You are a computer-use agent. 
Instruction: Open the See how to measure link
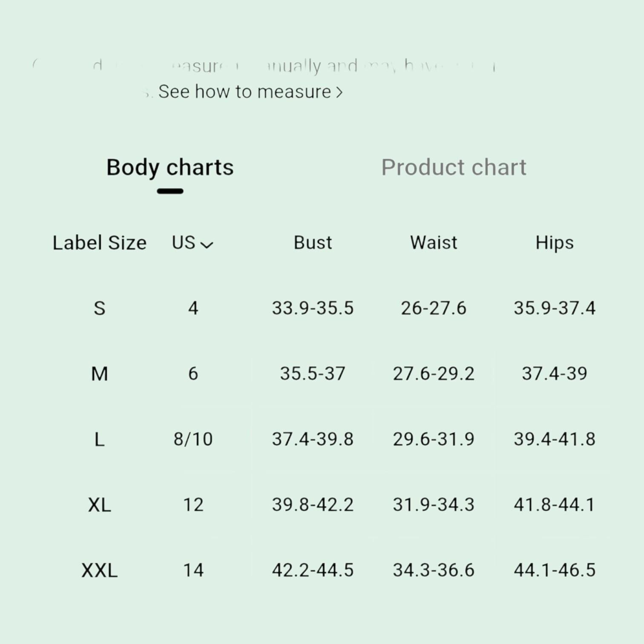(250, 92)
